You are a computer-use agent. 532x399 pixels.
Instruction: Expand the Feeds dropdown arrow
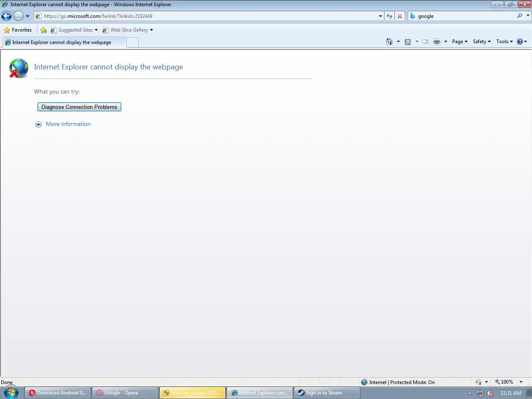(x=417, y=42)
